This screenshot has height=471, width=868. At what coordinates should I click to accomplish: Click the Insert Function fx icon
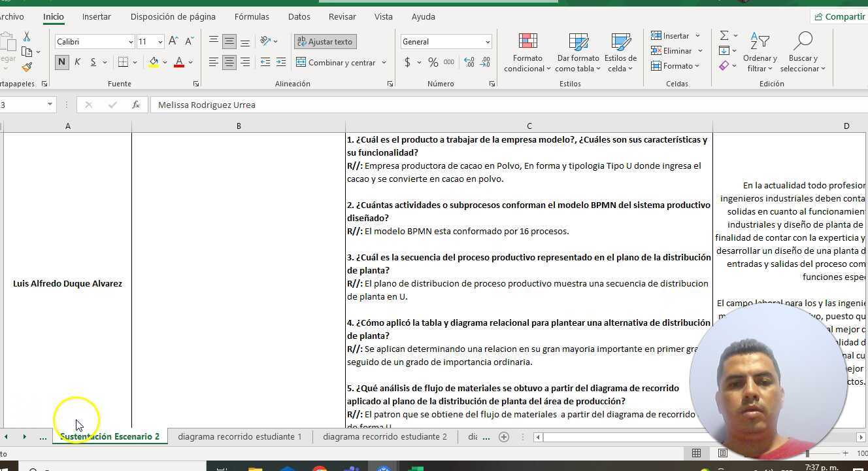coord(135,105)
